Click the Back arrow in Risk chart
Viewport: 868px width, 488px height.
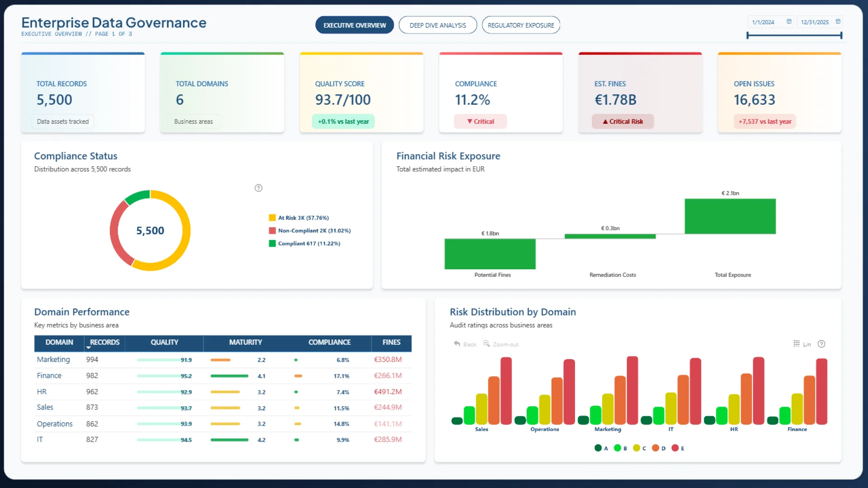[x=457, y=344]
